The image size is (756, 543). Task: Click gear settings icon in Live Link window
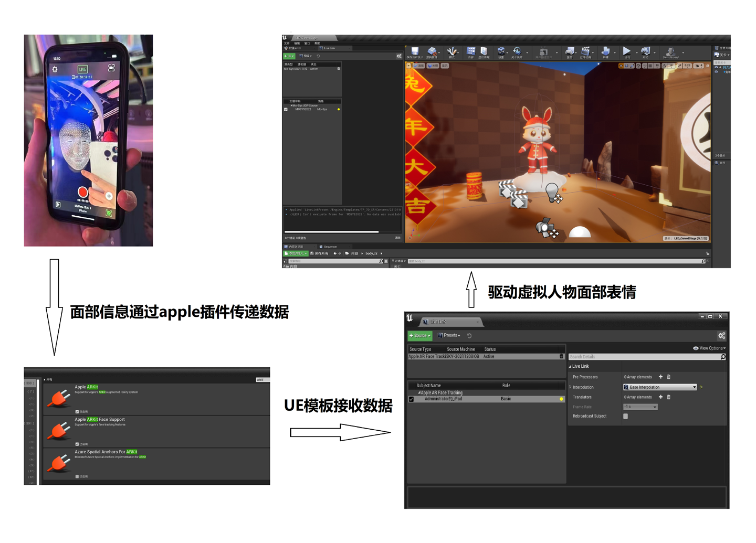[x=722, y=336]
